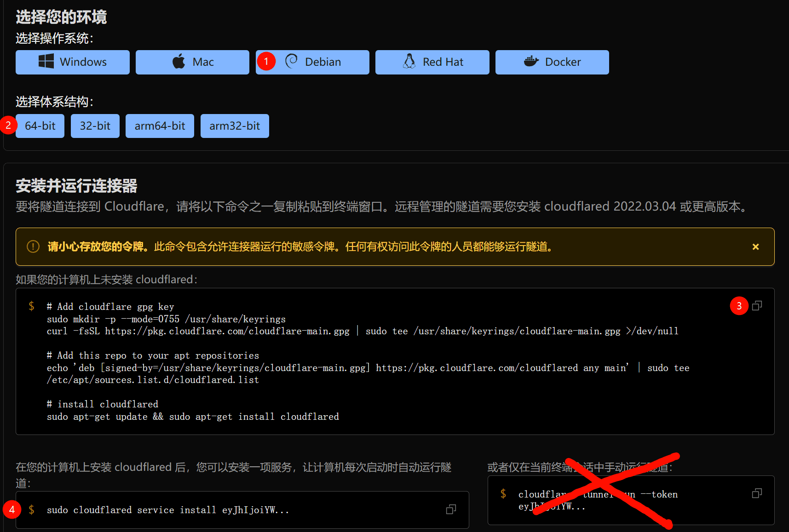Click the sudo cloudflared service install text
This screenshot has width=789, height=532.
pyautogui.click(x=167, y=510)
